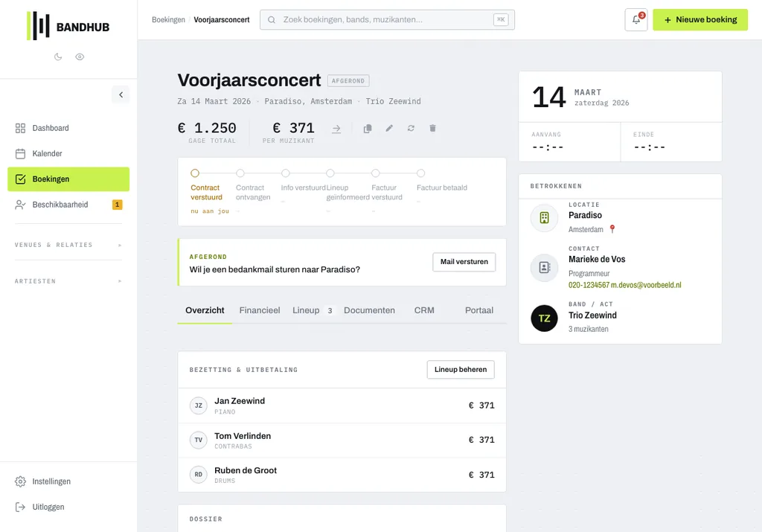Open the Documenten tab
Viewport: 762px width, 532px height.
[x=369, y=310]
